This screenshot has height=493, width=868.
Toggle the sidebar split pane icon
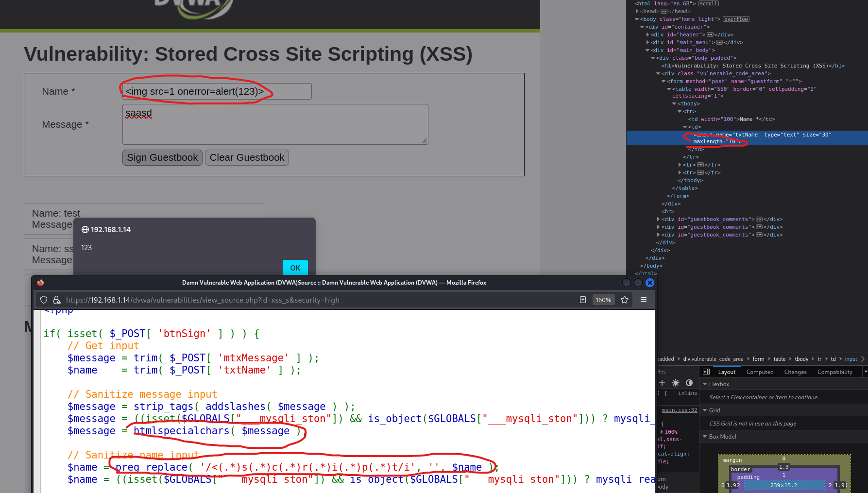[706, 372]
